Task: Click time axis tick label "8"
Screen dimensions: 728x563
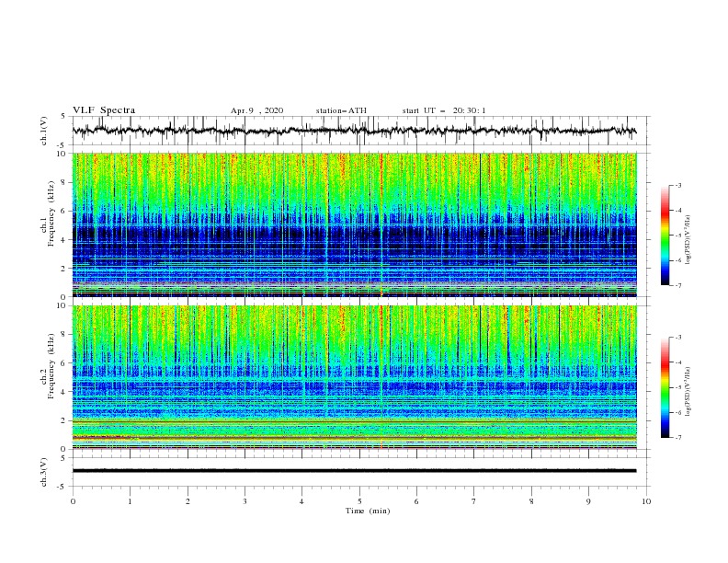Action: pyautogui.click(x=531, y=501)
